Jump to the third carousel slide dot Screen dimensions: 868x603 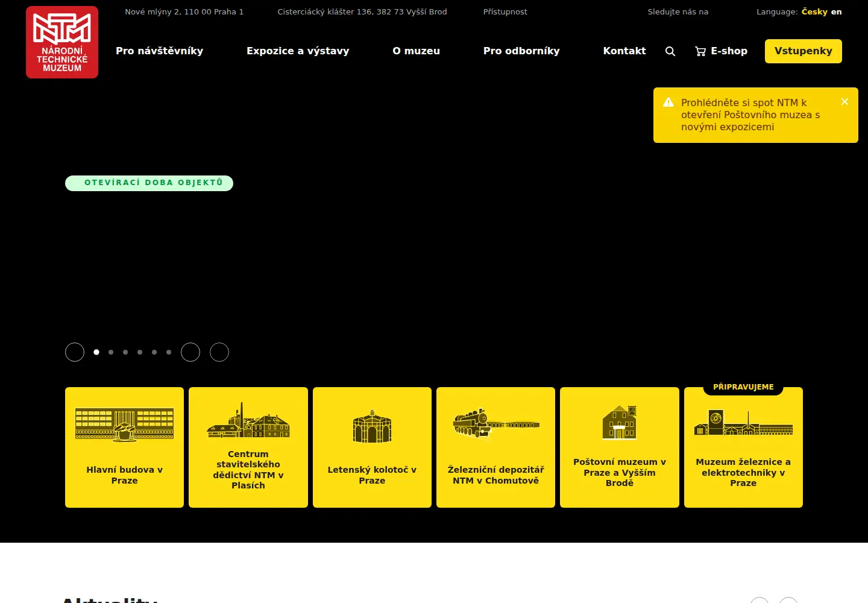pos(125,352)
